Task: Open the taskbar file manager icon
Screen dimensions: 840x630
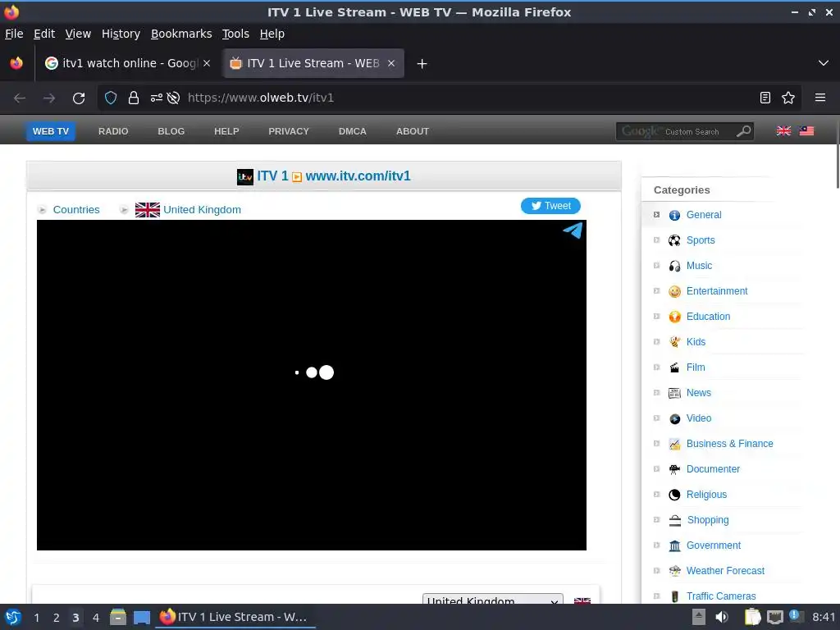Action: click(118, 617)
